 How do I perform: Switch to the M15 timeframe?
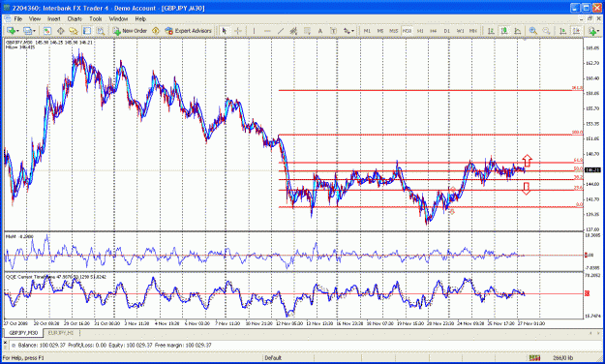coord(394,30)
